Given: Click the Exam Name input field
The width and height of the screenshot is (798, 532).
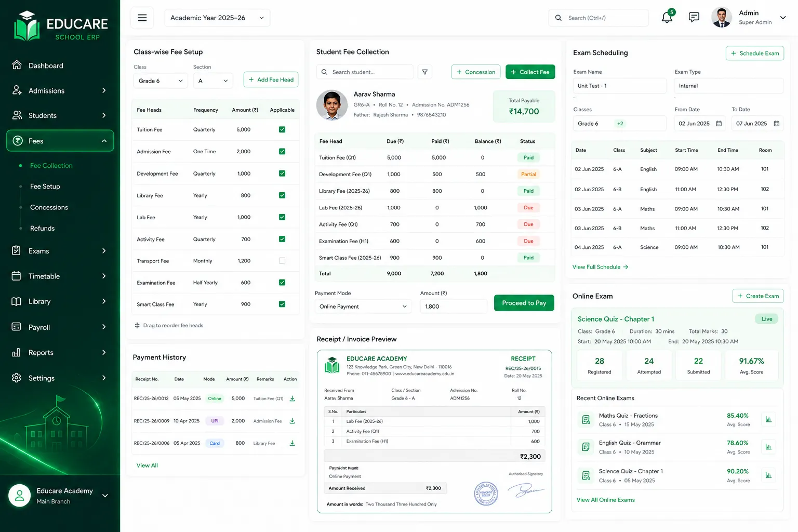Looking at the screenshot, I should pos(620,86).
